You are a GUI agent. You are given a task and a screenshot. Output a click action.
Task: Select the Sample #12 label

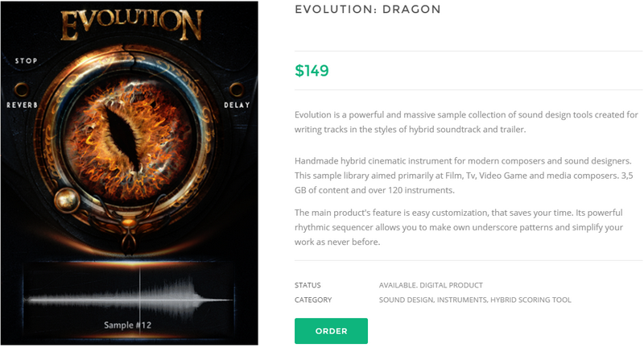[x=129, y=325]
